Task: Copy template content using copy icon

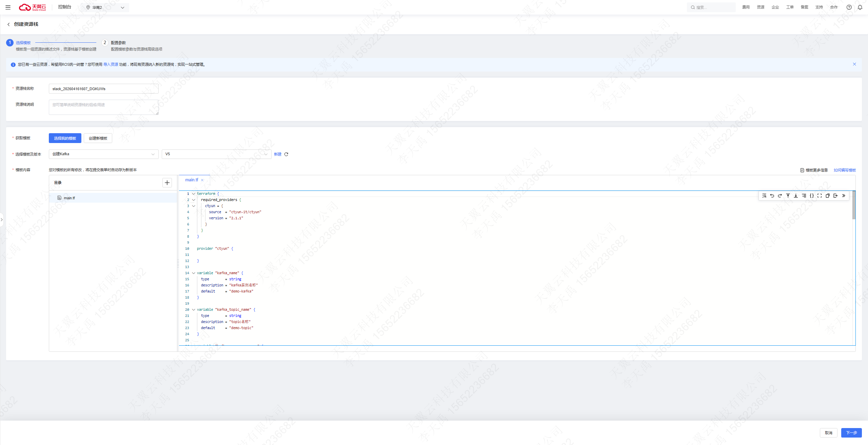Action: 828,196
